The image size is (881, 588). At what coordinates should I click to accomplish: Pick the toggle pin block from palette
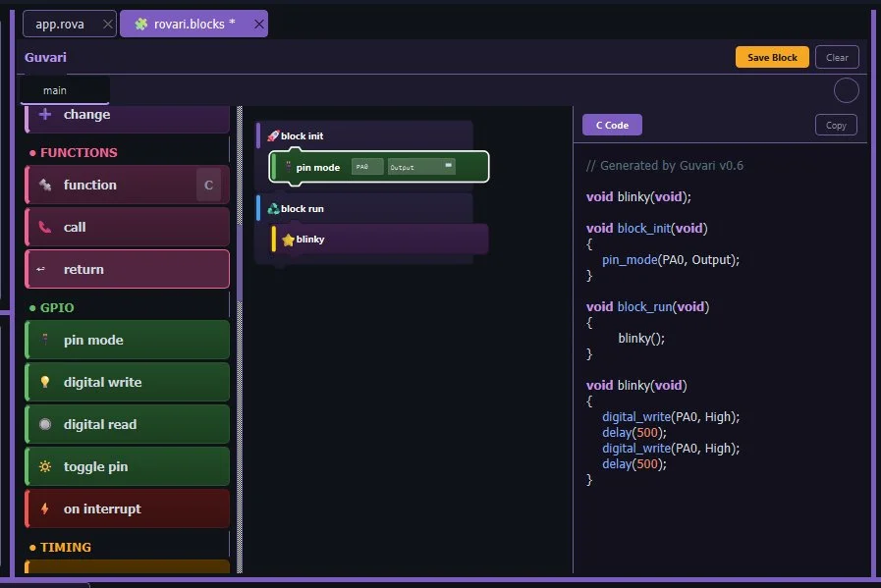pyautogui.click(x=127, y=466)
